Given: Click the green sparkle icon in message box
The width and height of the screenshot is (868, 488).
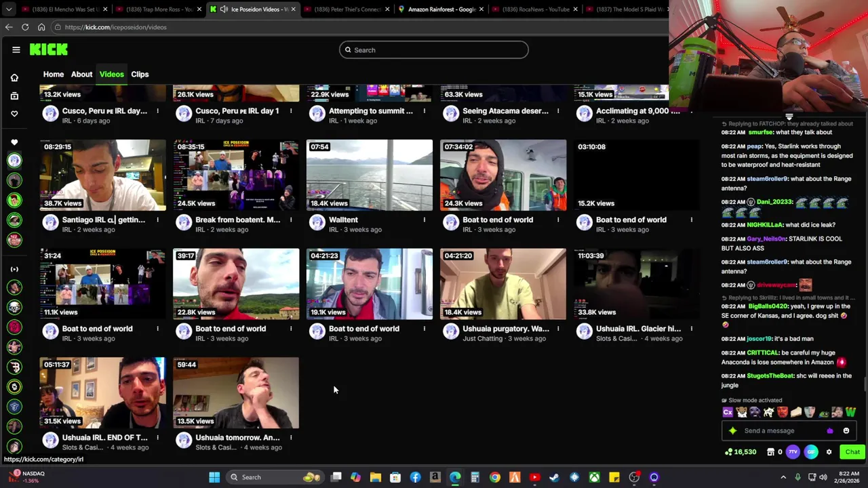Looking at the screenshot, I should 732,430.
